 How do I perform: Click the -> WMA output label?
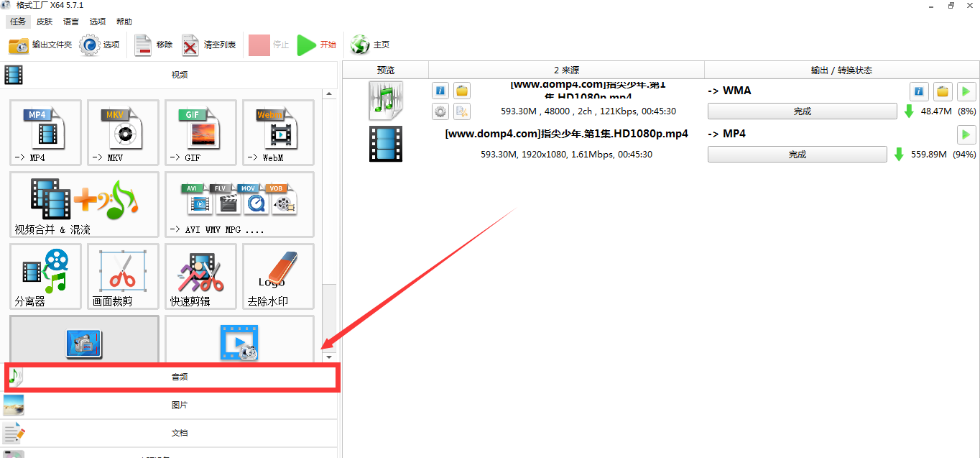(730, 91)
